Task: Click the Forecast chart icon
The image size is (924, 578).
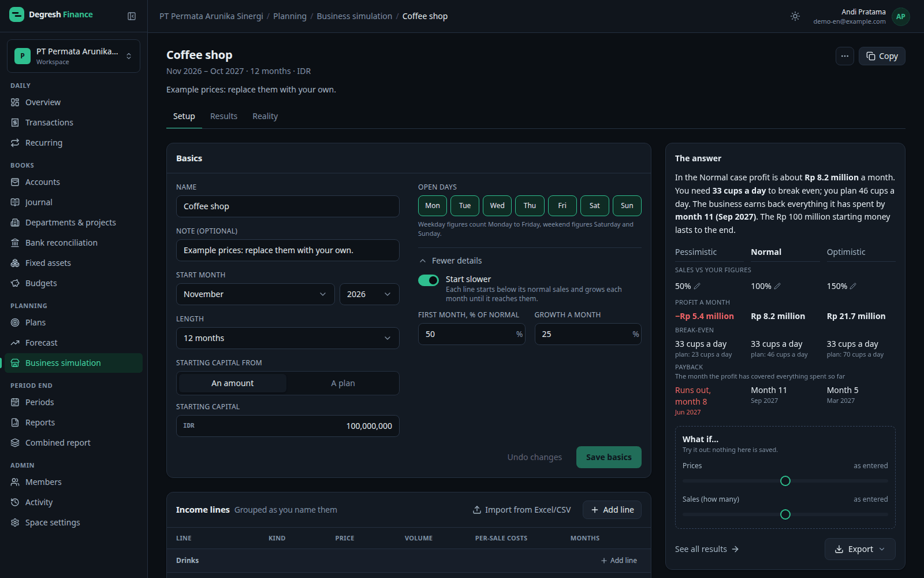Action: (15, 343)
